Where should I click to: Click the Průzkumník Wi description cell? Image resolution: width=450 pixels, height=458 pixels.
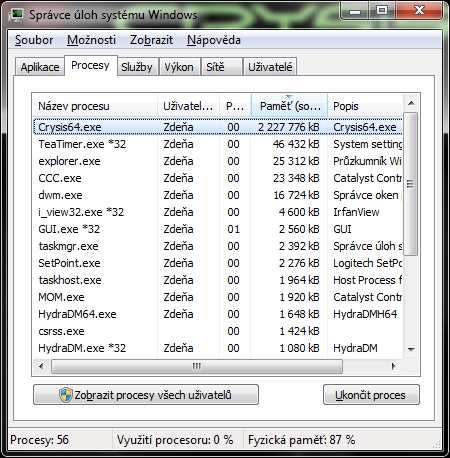click(x=368, y=161)
